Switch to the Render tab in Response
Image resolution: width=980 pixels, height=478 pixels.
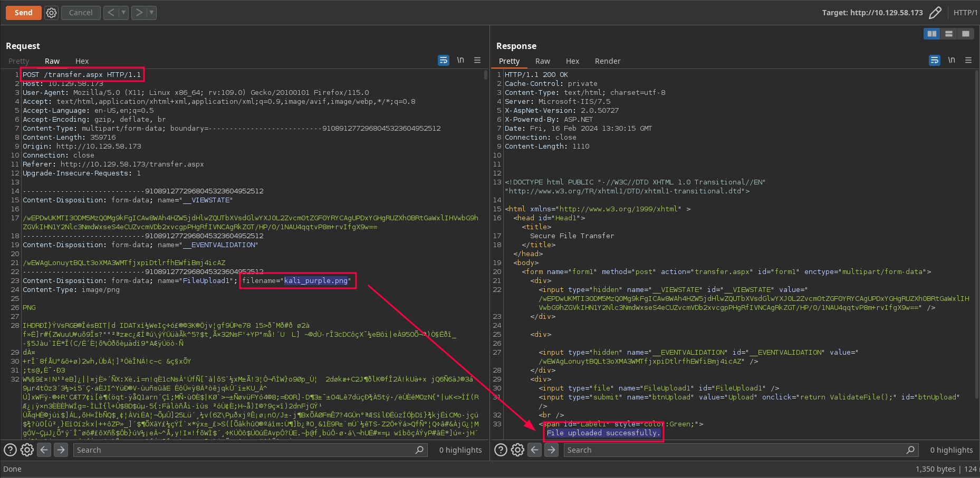[x=608, y=61]
